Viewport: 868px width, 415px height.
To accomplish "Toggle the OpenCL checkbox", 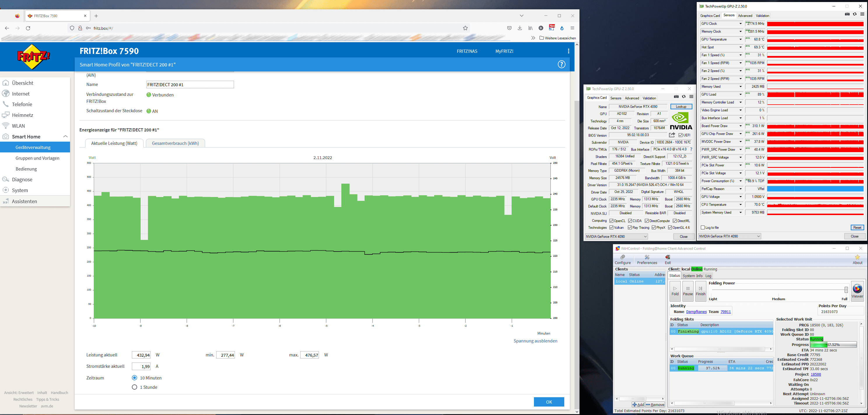I will [611, 221].
